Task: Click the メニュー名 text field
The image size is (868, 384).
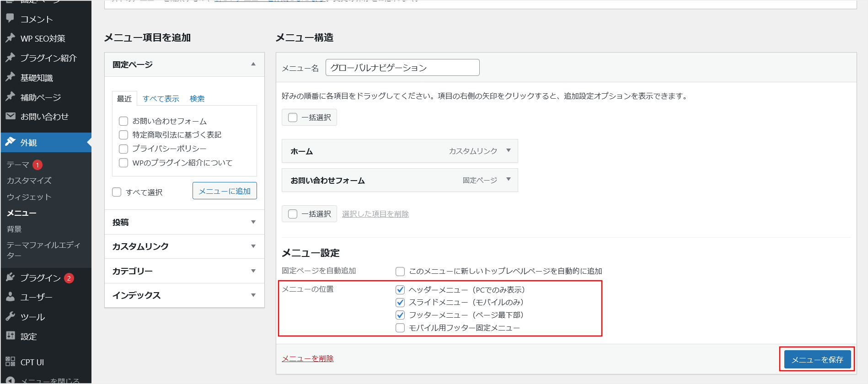Action: click(x=402, y=68)
